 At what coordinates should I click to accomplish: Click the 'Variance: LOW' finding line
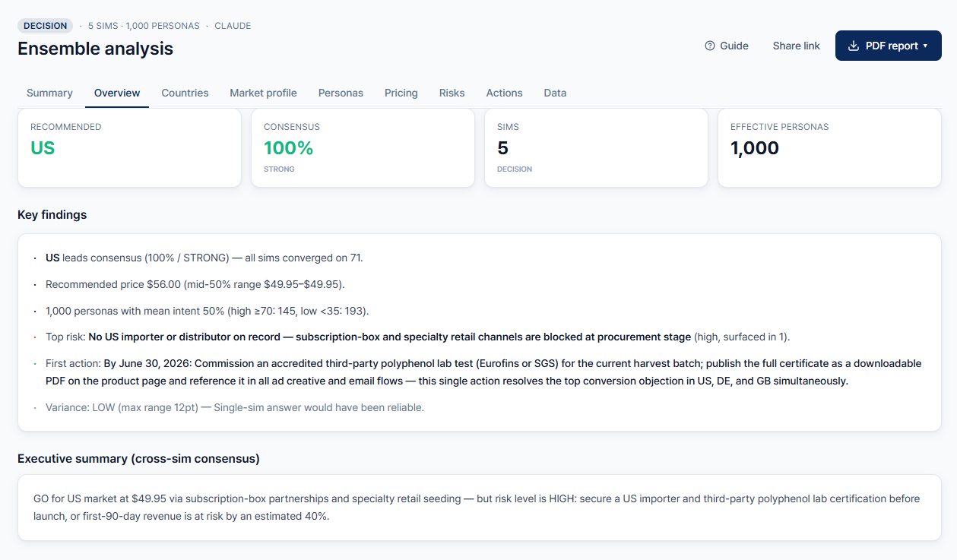pos(234,407)
